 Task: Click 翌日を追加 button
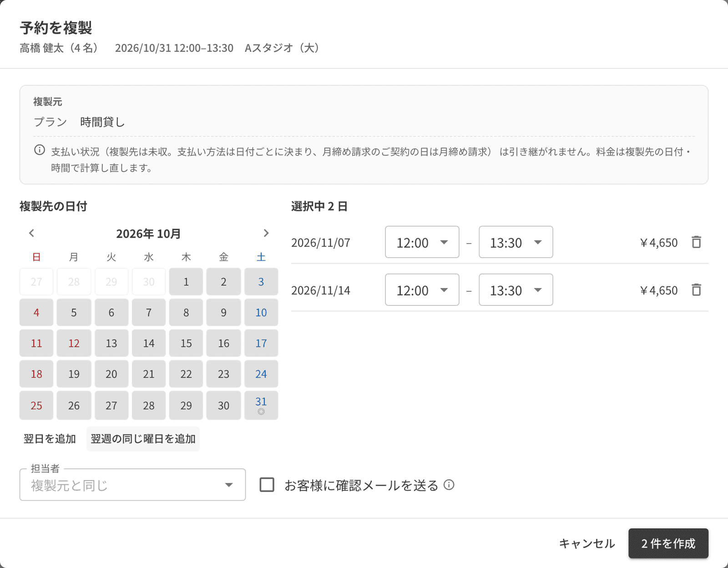point(50,439)
